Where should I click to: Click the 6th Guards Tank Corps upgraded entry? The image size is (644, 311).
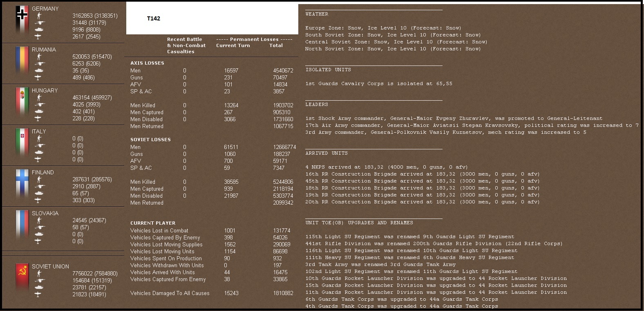point(402,299)
